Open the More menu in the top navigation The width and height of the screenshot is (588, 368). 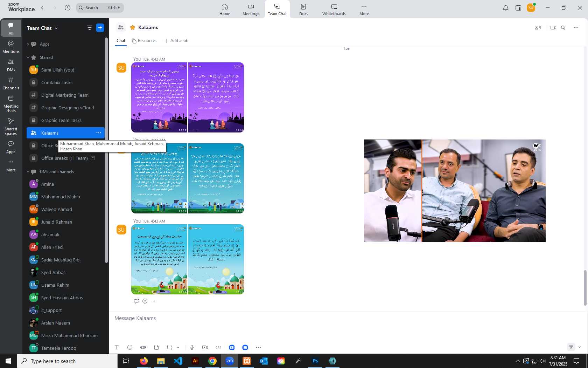pos(364,9)
